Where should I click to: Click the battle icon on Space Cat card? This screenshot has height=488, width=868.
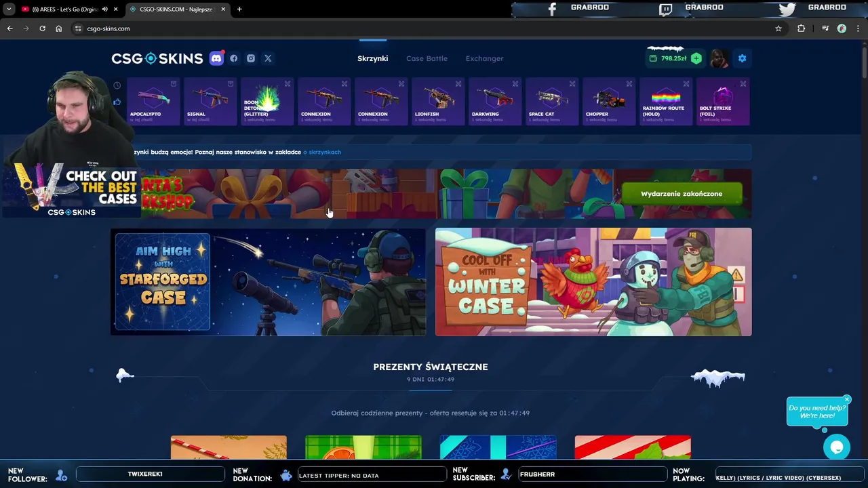tap(572, 84)
